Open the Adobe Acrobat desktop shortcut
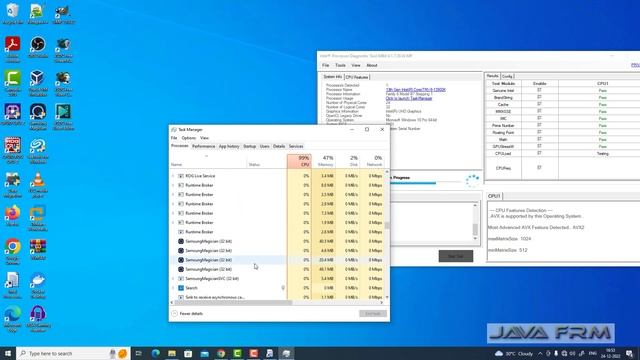The height and width of the screenshot is (360, 640). (x=13, y=49)
